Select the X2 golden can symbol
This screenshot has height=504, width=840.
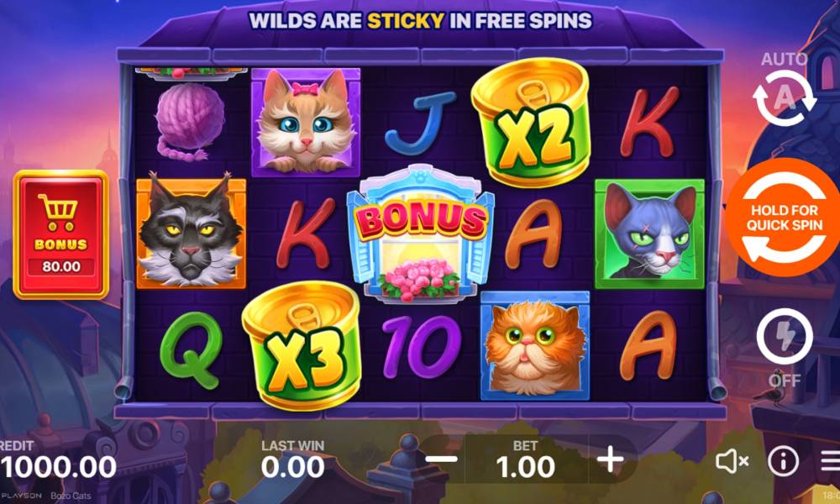530,123
